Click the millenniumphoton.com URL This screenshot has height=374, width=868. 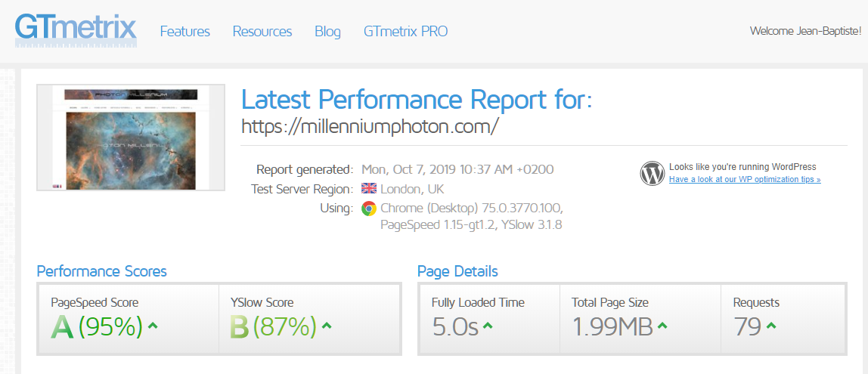(x=370, y=126)
